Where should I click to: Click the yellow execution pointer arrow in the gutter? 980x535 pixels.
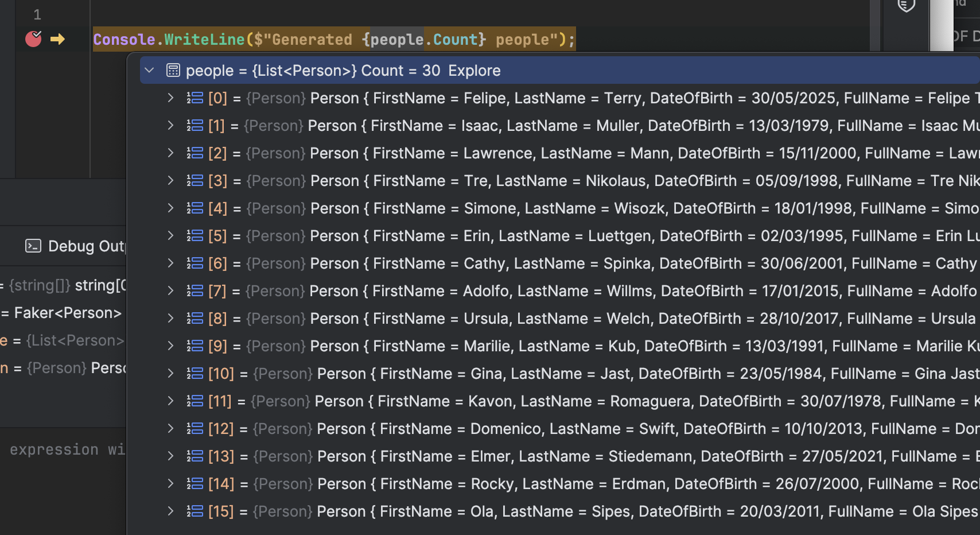pyautogui.click(x=57, y=39)
